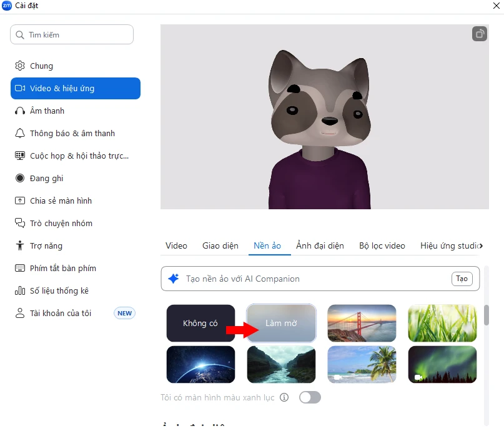Image resolution: width=504 pixels, height=431 pixels.
Task: Select the Âm thanh headphones icon
Action: click(x=20, y=111)
